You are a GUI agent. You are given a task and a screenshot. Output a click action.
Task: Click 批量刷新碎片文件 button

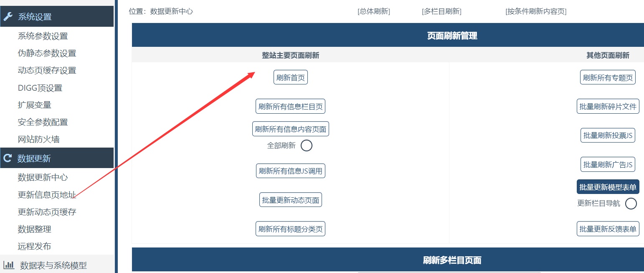[608, 106]
